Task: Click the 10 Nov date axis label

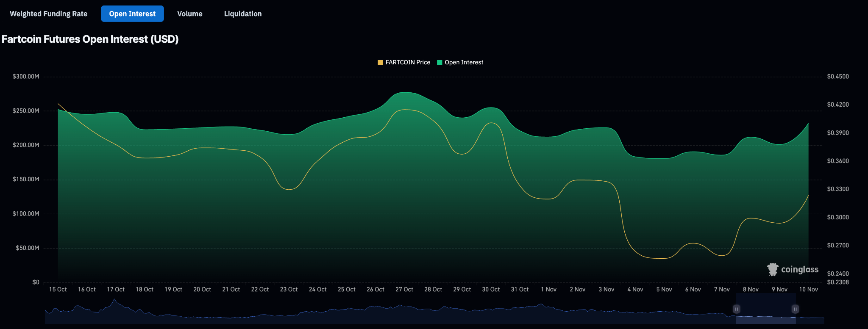Action: 808,289
